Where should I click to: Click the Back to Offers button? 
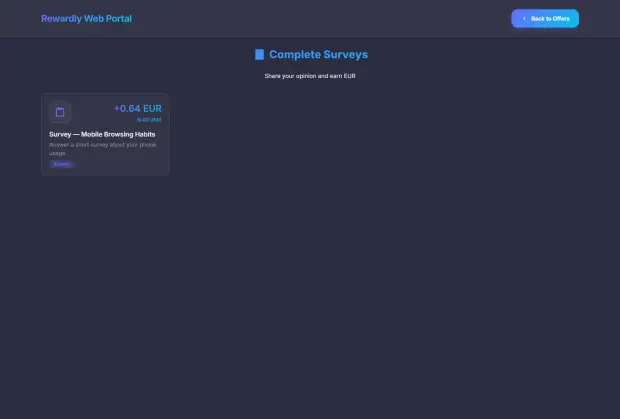[x=545, y=19]
